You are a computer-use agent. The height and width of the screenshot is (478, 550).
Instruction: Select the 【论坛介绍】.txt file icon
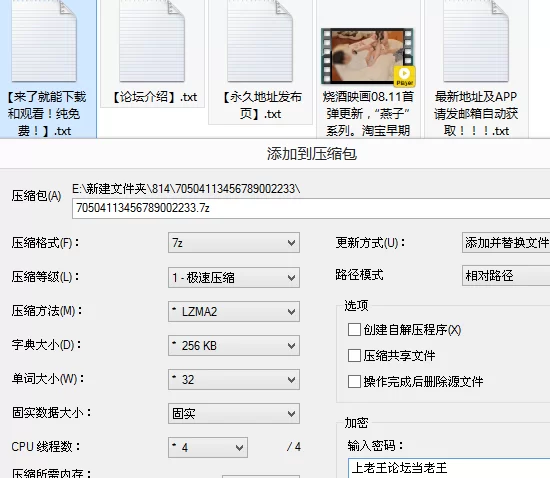pyautogui.click(x=152, y=41)
